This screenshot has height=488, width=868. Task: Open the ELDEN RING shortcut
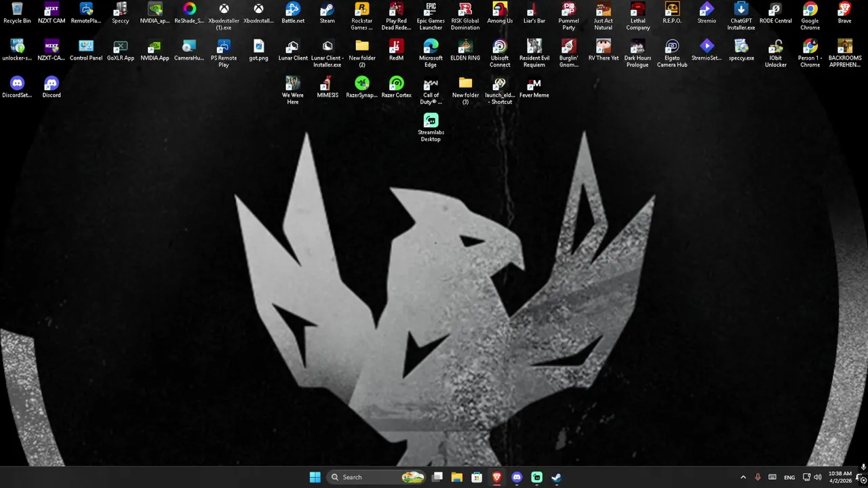465,50
